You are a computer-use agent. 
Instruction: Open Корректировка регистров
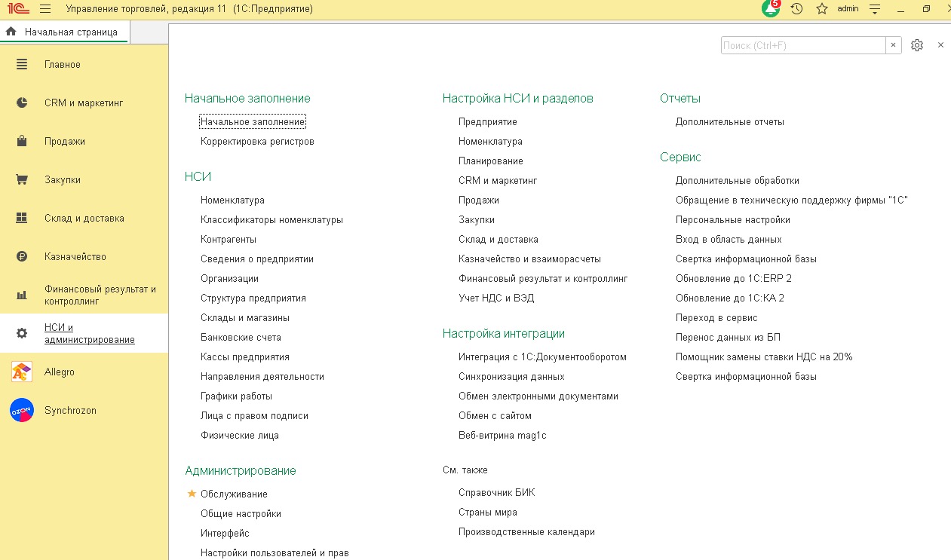coord(257,141)
